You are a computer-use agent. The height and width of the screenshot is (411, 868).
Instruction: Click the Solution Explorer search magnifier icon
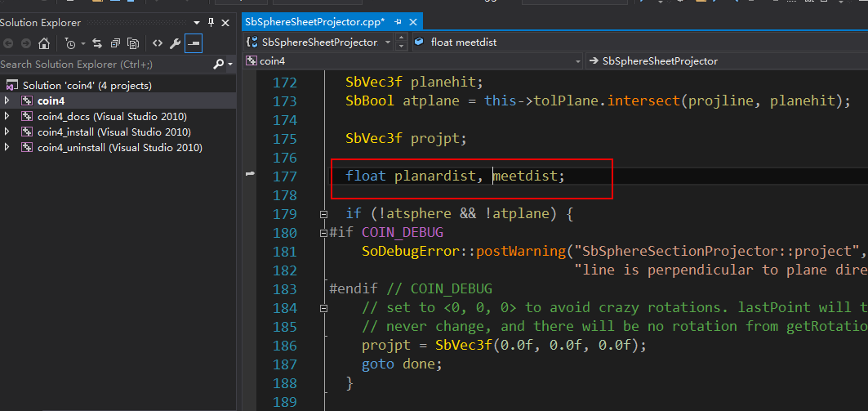click(x=218, y=64)
